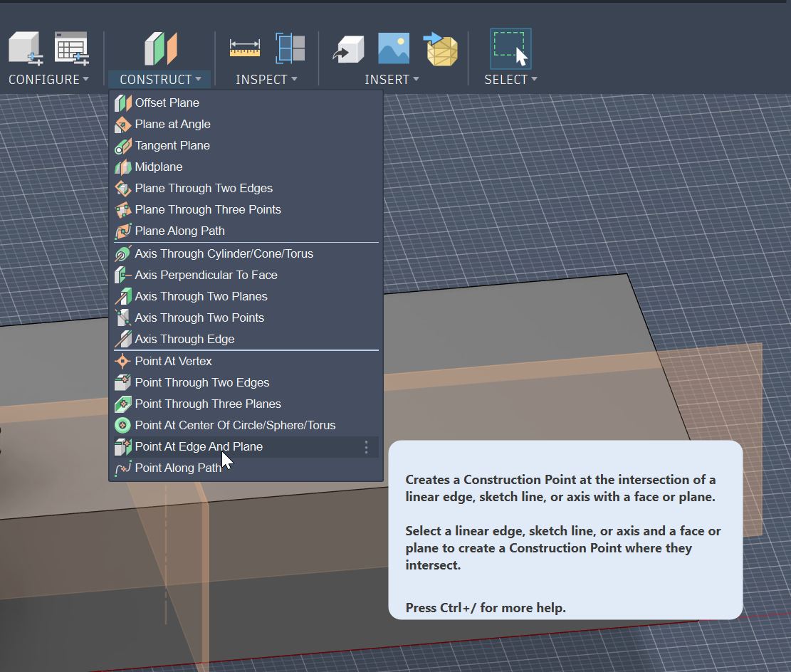791x672 pixels.
Task: Choose Axis Through Two Planes
Action: coord(246,297)
